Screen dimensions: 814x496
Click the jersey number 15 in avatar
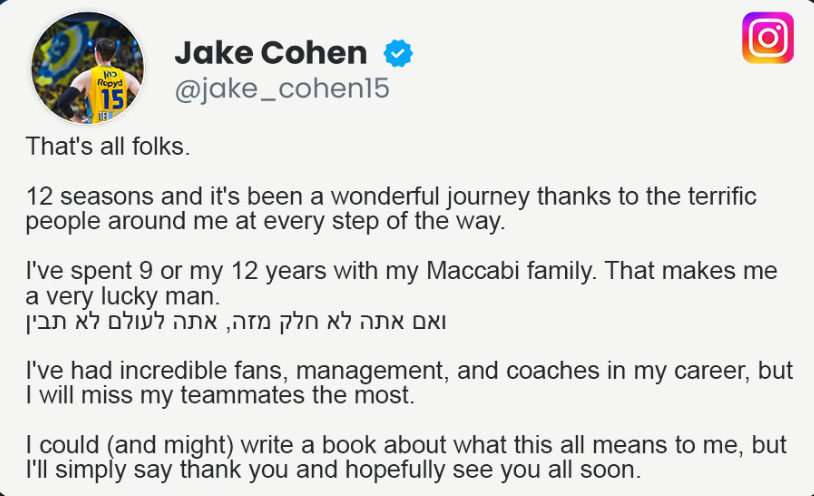tap(112, 100)
